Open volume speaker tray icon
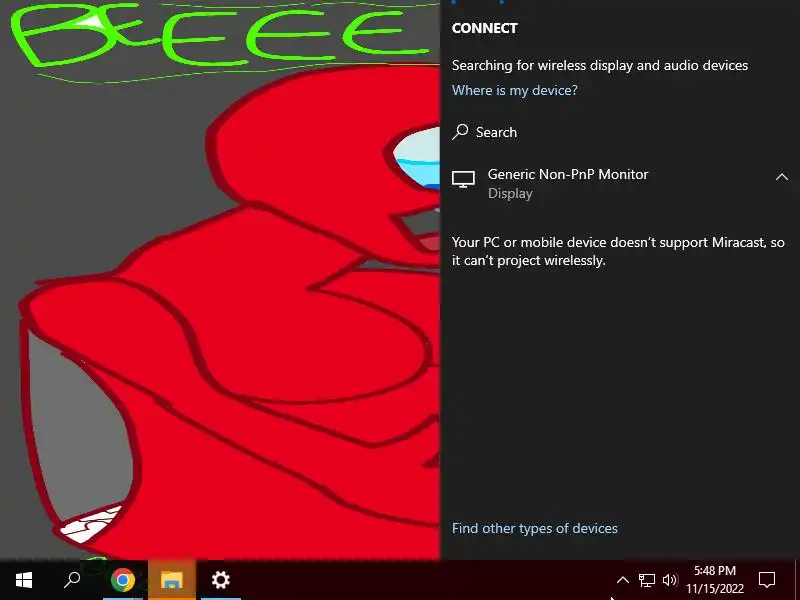Screen dimensions: 800x600 point(670,580)
